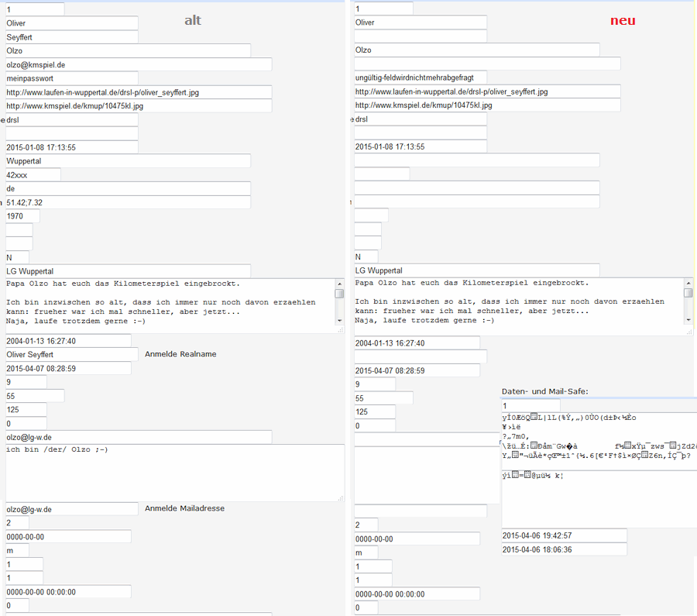The image size is (697, 616).
Task: Click the 'Wuppertal' city field in alt column
Action: (128, 161)
